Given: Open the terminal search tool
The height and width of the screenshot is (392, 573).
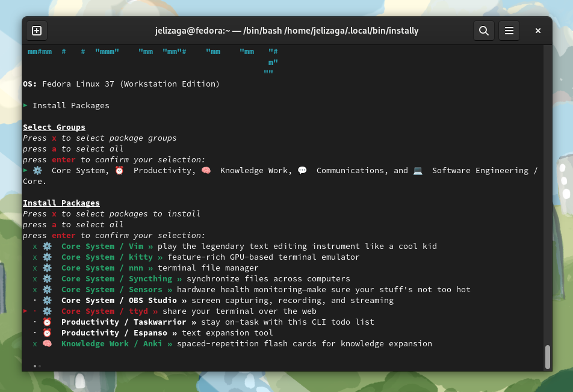Looking at the screenshot, I should coord(484,31).
